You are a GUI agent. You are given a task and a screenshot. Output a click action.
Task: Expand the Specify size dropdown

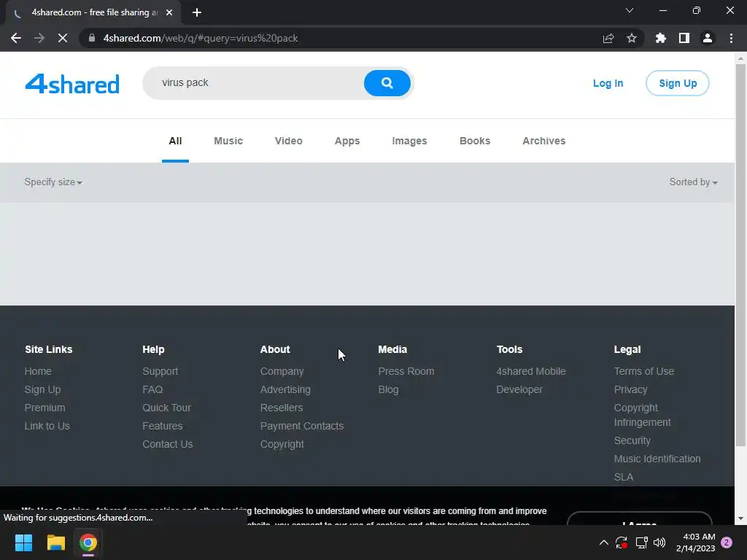coord(53,182)
